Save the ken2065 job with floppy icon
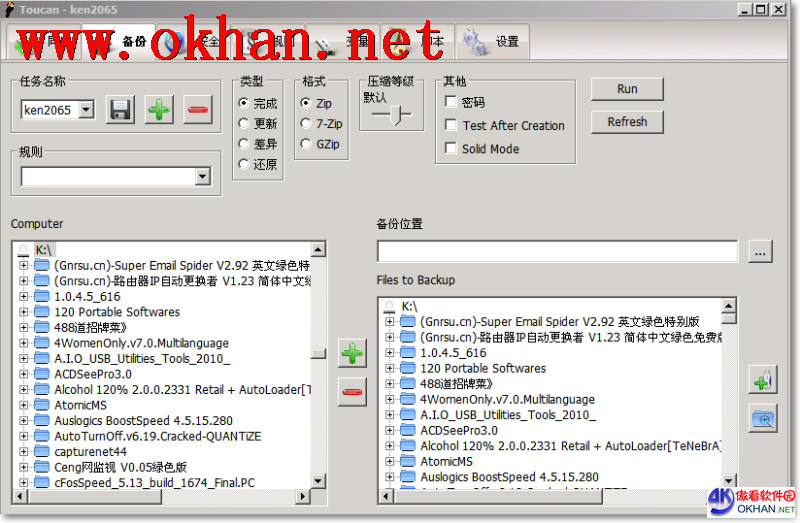The image size is (800, 523). pos(120,109)
